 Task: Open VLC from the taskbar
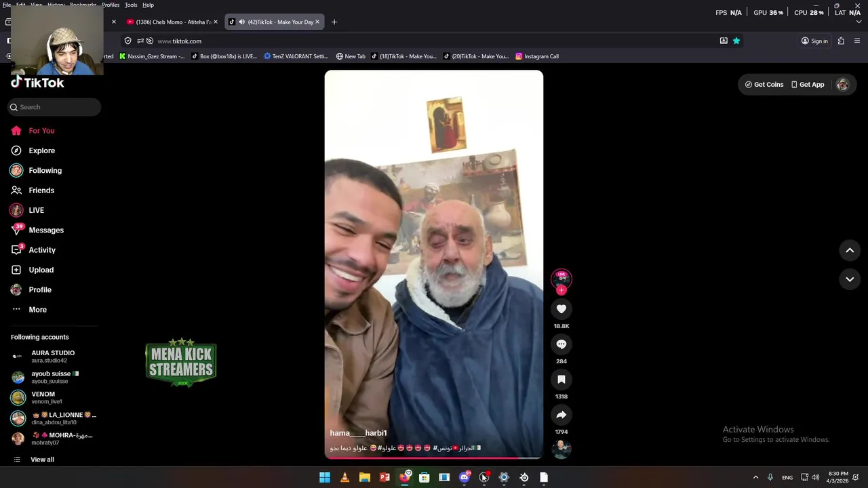pos(344,477)
